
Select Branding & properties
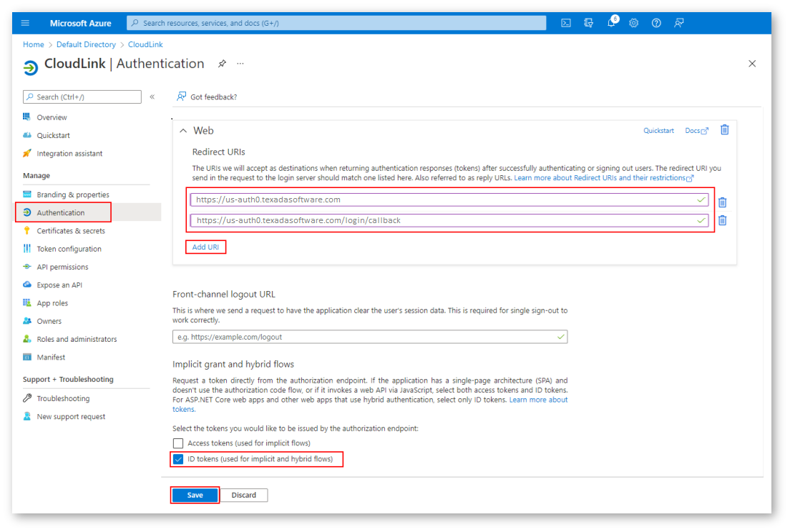pos(72,194)
